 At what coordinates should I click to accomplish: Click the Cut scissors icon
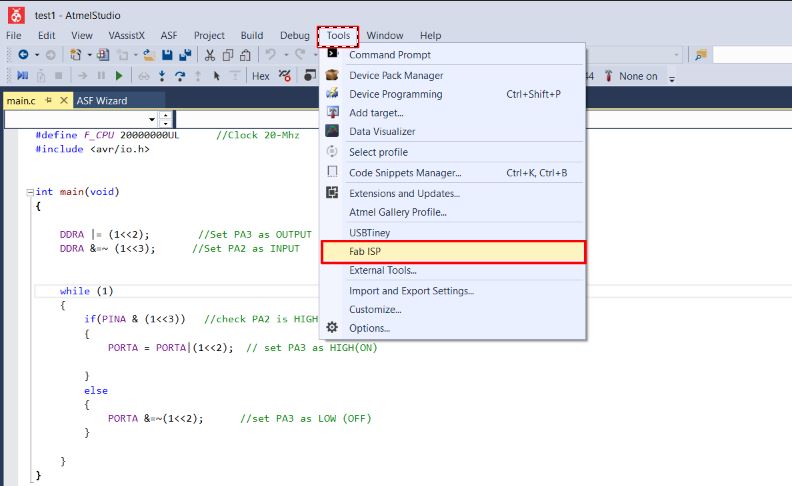210,55
